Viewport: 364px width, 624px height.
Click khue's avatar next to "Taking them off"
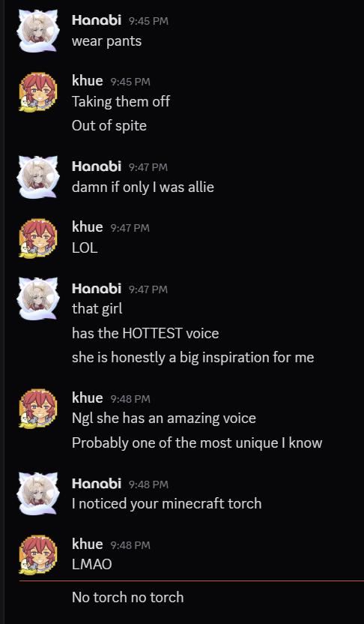click(x=38, y=92)
